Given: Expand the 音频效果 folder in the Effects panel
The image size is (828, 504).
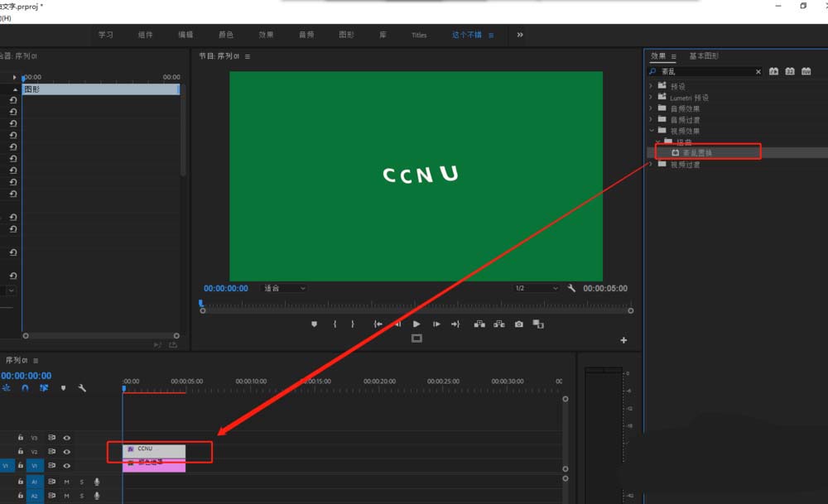Looking at the screenshot, I should tap(652, 108).
